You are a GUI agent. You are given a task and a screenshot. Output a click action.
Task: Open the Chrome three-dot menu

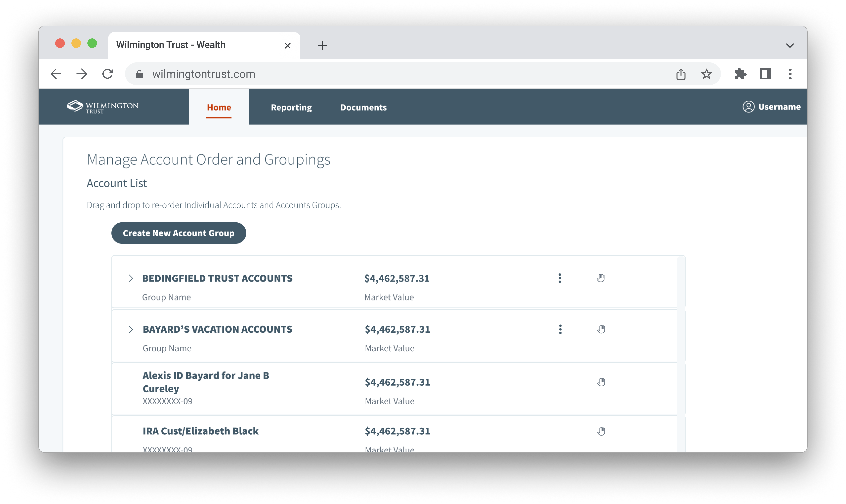tap(790, 74)
